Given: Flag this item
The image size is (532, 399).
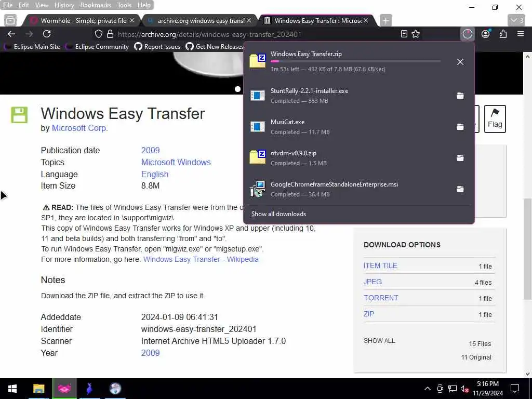Looking at the screenshot, I should [495, 119].
